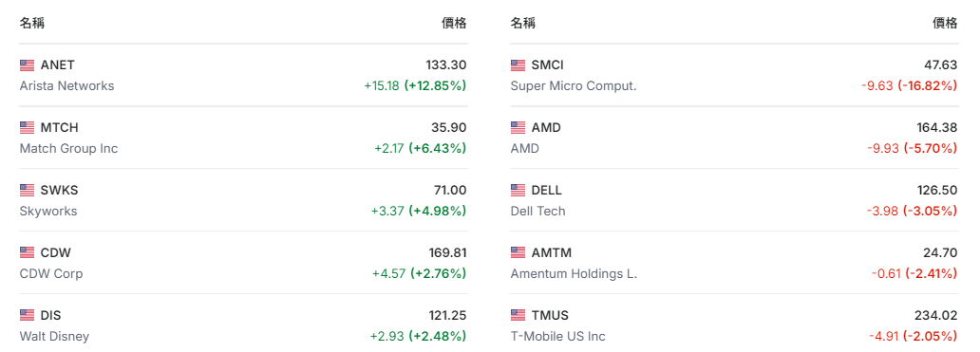This screenshot has width=980, height=352.
Task: Click the 名稱 header of gainers table
Action: [x=32, y=23]
